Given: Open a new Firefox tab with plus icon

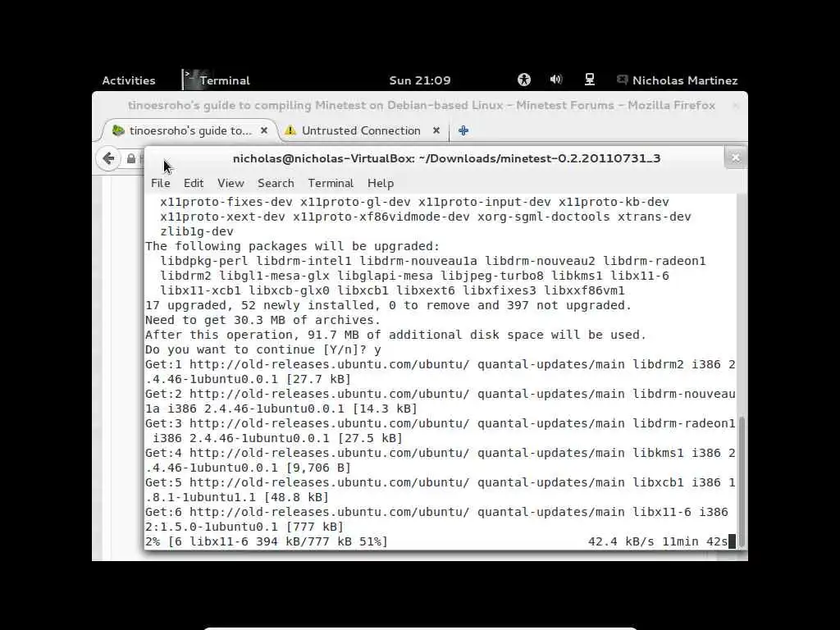Looking at the screenshot, I should [x=463, y=130].
